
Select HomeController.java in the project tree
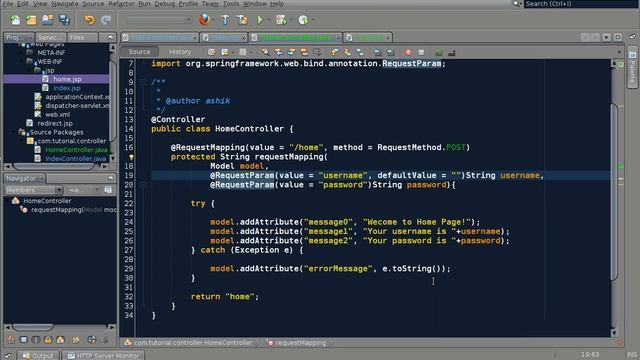tap(76, 150)
